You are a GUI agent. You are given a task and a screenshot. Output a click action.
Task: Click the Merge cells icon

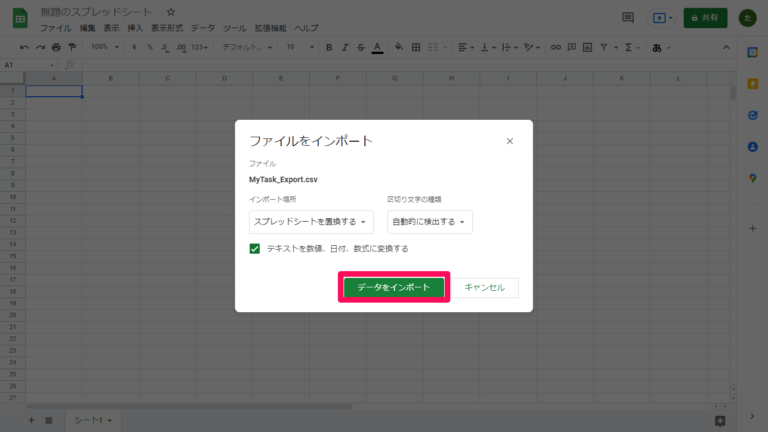tap(432, 48)
